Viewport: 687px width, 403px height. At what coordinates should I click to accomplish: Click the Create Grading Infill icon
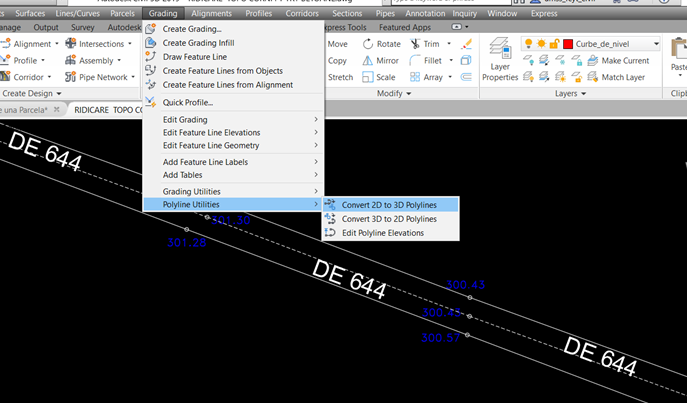click(x=151, y=42)
